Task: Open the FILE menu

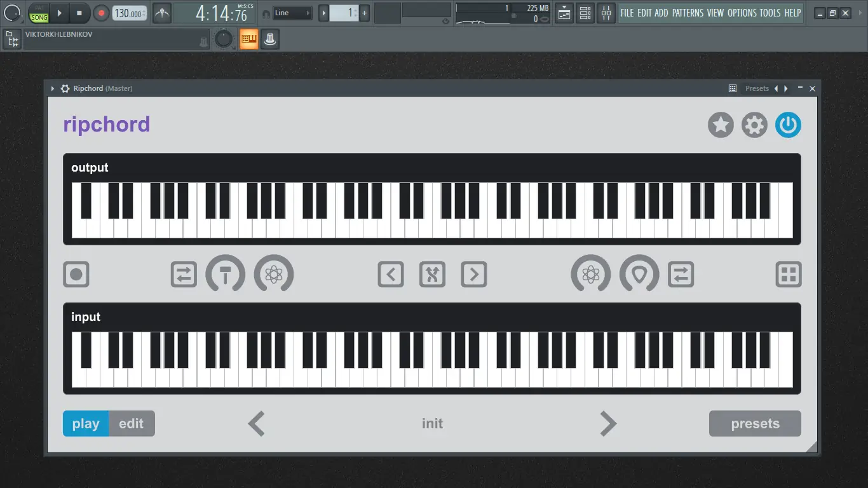Action: pyautogui.click(x=627, y=13)
